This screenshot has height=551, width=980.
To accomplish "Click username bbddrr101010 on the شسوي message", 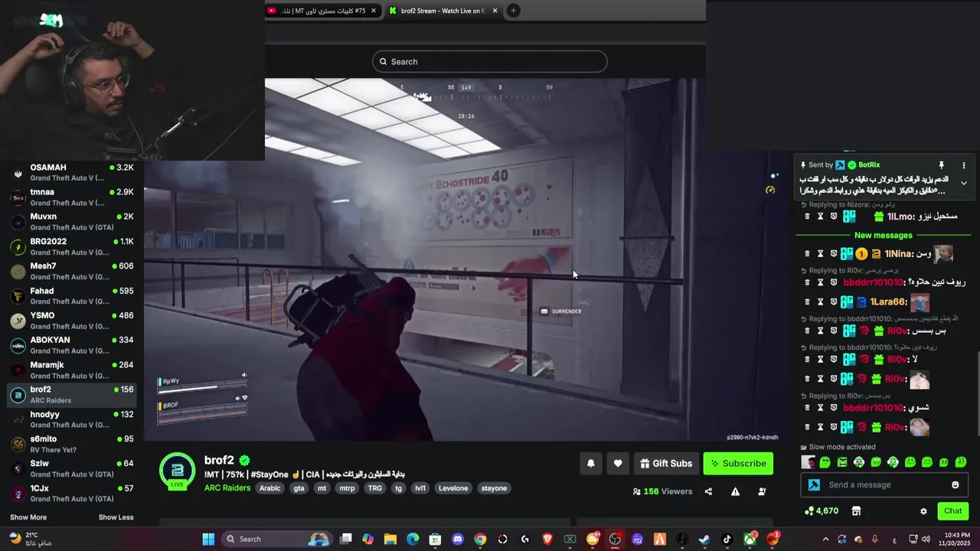I will tap(873, 408).
